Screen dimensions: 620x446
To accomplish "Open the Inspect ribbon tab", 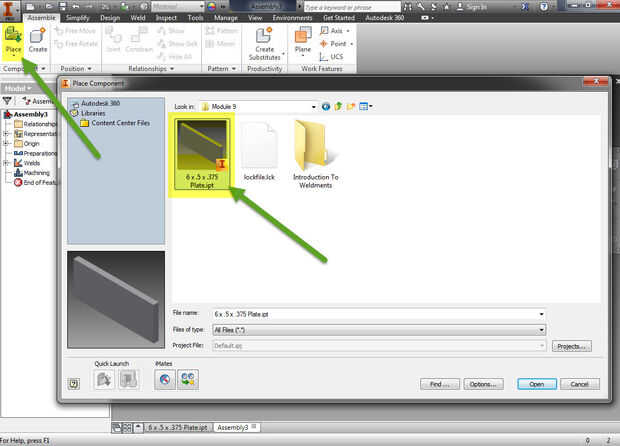I will tap(166, 18).
